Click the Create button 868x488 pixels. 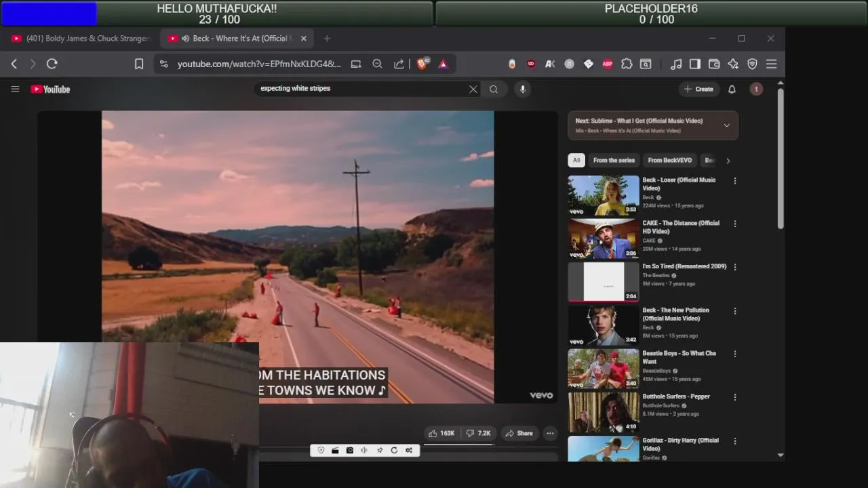(x=698, y=89)
